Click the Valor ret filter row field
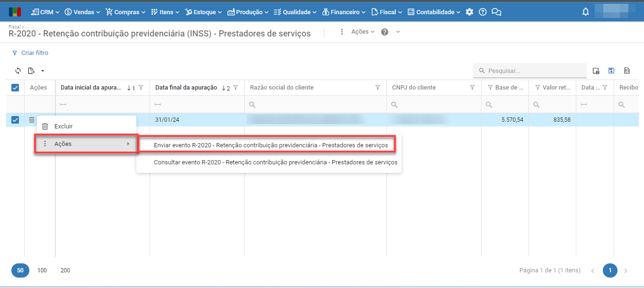Image resolution: width=644 pixels, height=288 pixels. (552, 104)
